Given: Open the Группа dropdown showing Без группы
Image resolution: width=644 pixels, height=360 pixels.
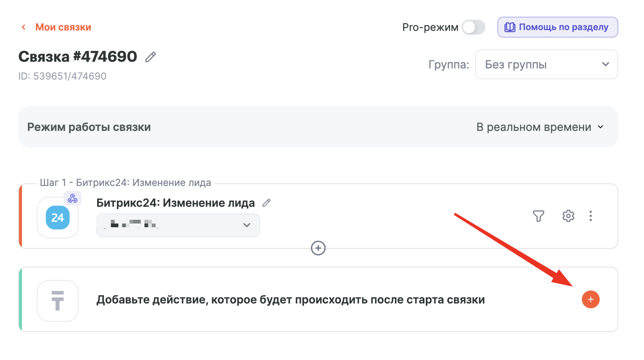Looking at the screenshot, I should (x=546, y=64).
